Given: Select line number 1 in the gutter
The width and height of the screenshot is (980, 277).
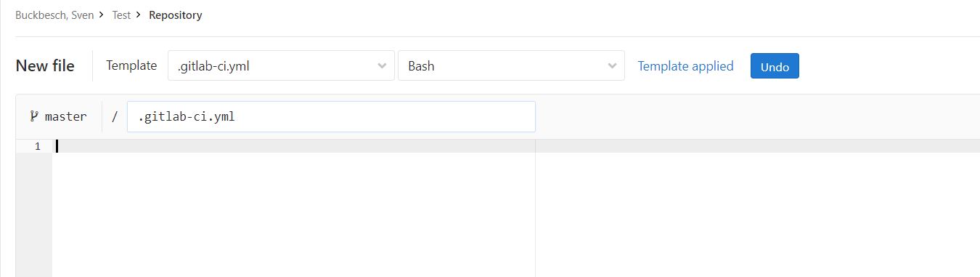Looking at the screenshot, I should [37, 146].
